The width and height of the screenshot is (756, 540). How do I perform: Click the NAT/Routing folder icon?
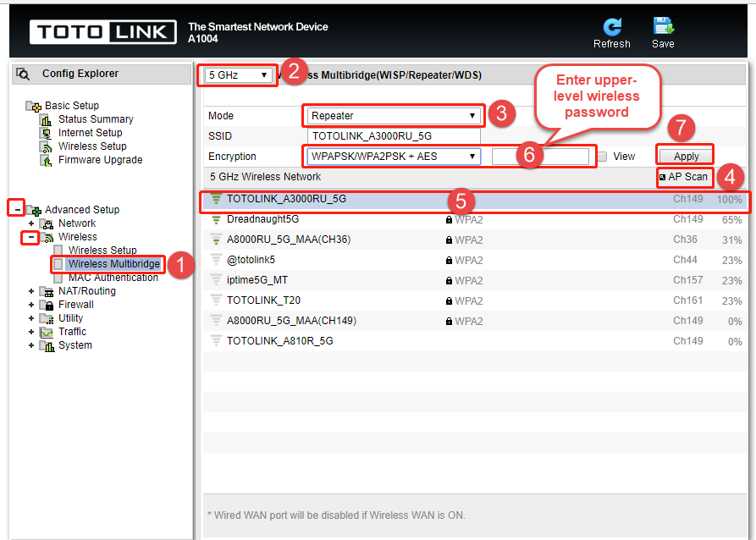[47, 292]
